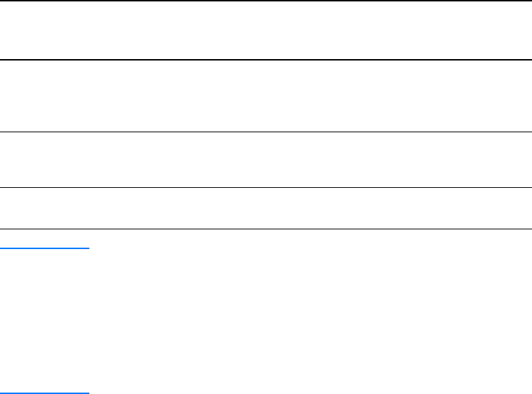Click inside the fourth table row

point(266,208)
